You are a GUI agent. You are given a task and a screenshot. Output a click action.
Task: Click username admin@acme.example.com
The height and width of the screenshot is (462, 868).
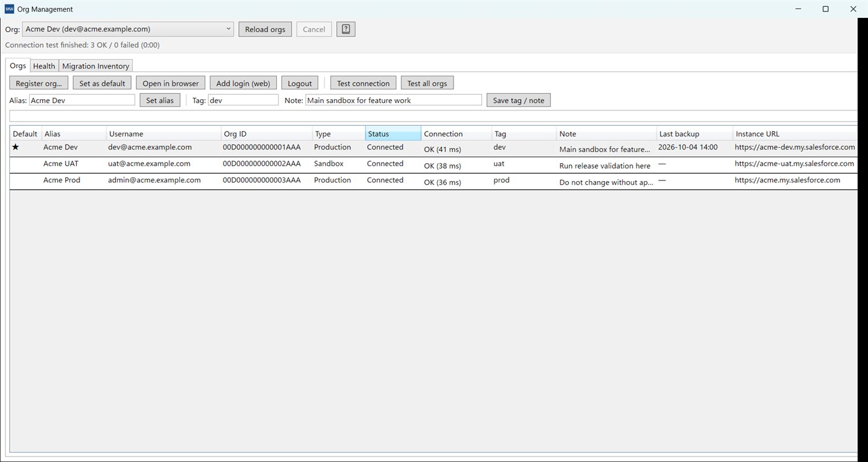[x=154, y=180]
